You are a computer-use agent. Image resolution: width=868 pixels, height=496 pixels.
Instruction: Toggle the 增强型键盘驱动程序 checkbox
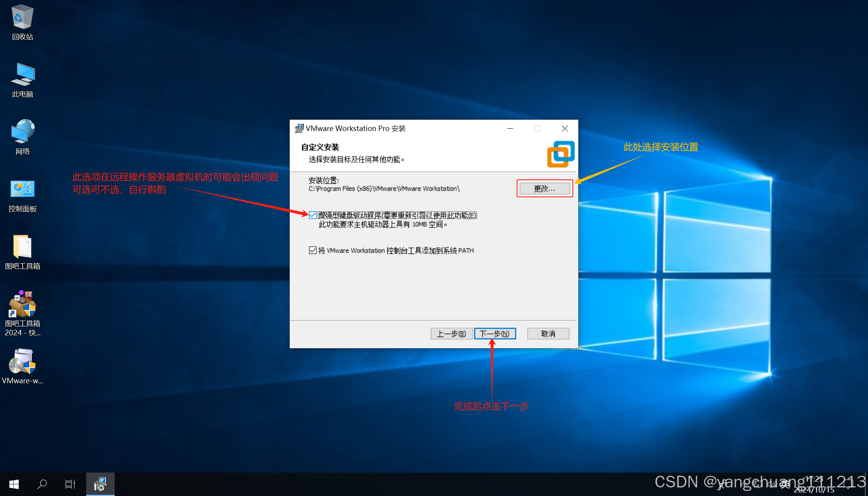[x=313, y=215]
